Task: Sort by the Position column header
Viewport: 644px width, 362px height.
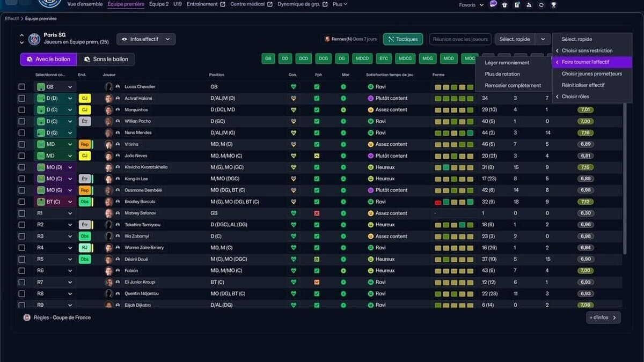Action: coord(217,75)
